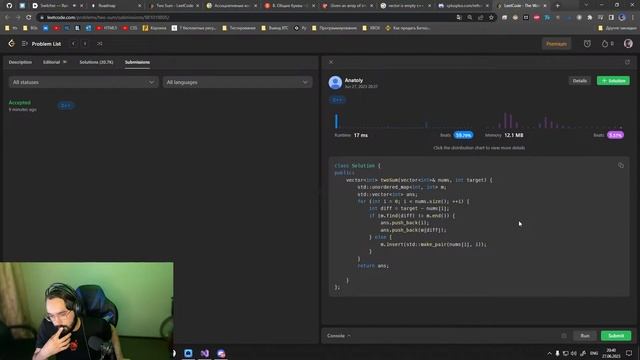640x360 pixels.
Task: Open the HTML5 YouTube bookmark
Action: pos(107,28)
